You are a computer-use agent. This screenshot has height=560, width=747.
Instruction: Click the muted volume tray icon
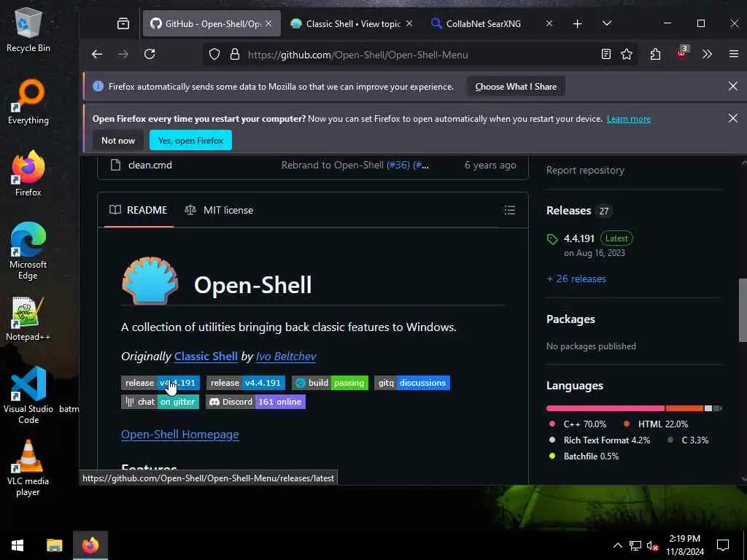coord(652,545)
